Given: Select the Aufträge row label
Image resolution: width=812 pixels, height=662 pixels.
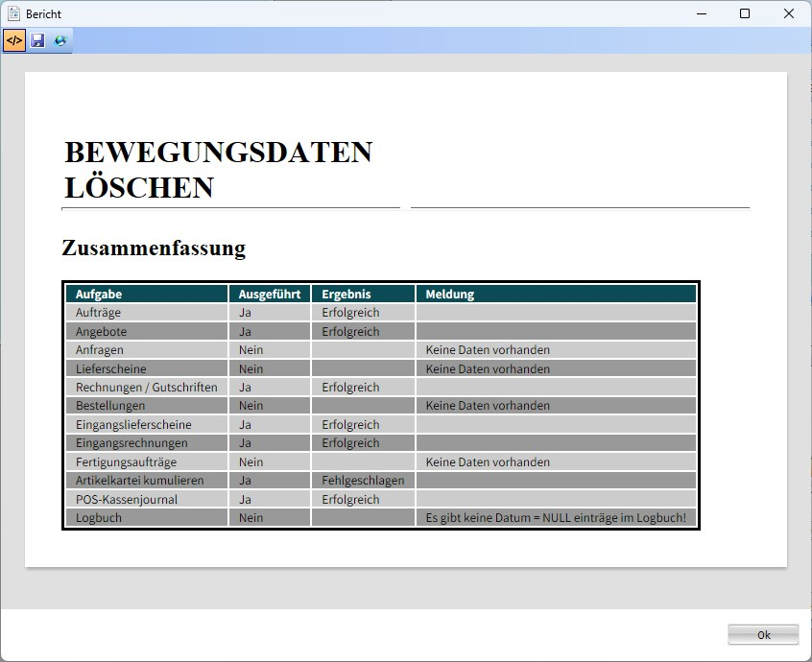Looking at the screenshot, I should point(98,313).
